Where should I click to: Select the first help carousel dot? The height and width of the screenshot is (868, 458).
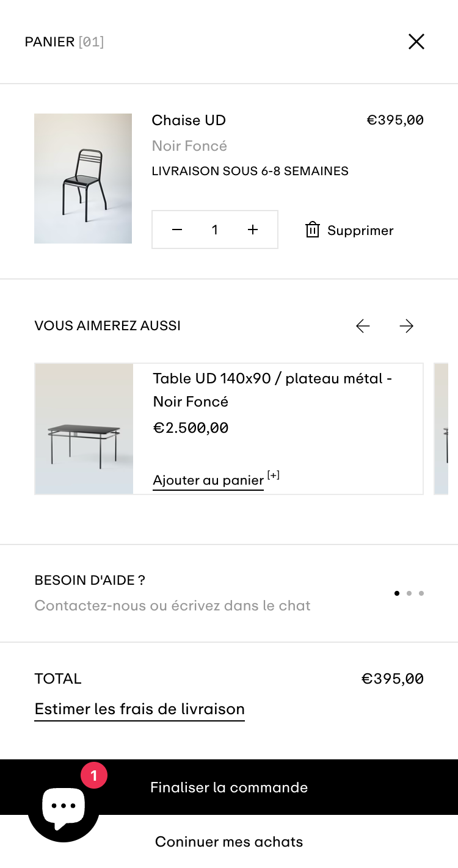397,593
